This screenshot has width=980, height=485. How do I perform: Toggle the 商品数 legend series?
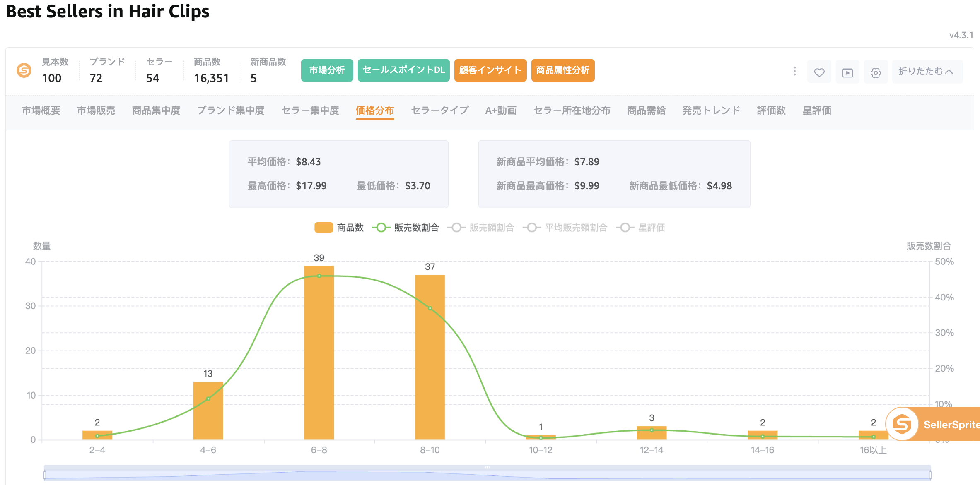coord(339,228)
